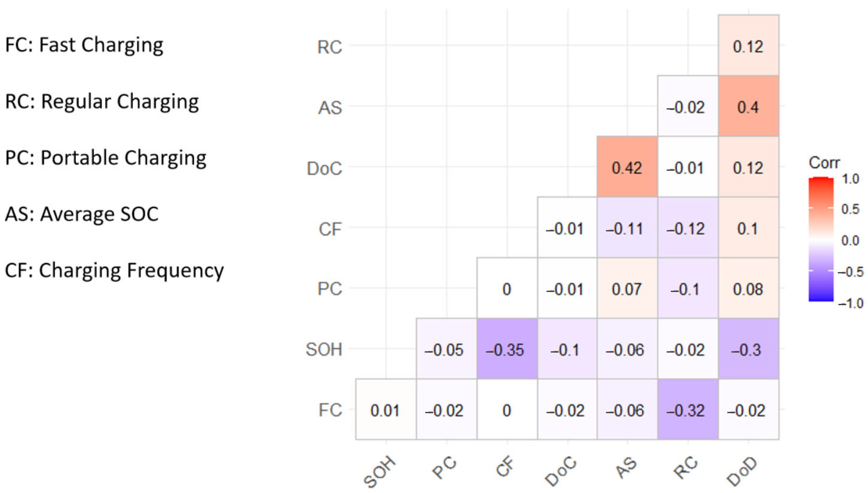Select the −0.32 FC versus RC cell

pyautogui.click(x=687, y=409)
